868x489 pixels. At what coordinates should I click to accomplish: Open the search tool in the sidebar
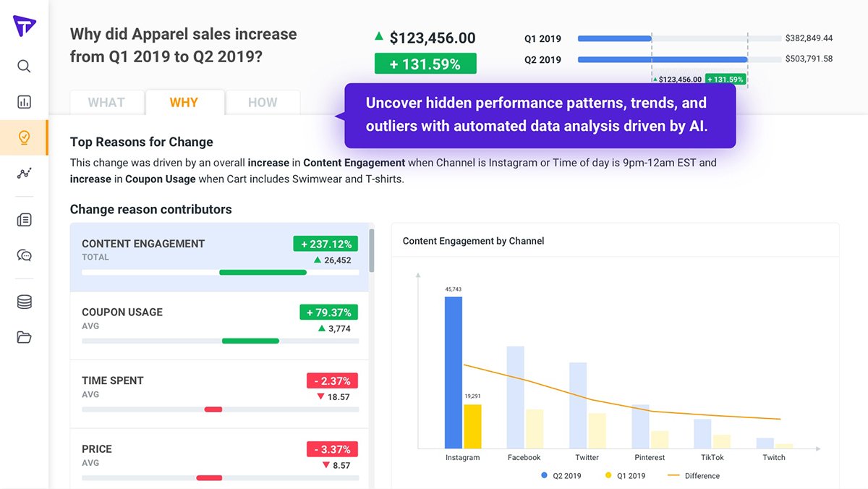click(24, 66)
